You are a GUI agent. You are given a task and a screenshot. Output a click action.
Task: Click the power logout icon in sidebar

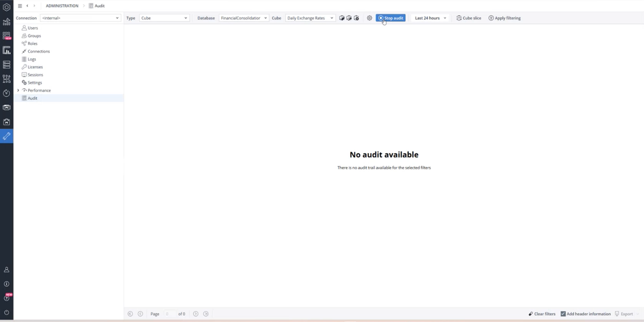click(x=6, y=312)
